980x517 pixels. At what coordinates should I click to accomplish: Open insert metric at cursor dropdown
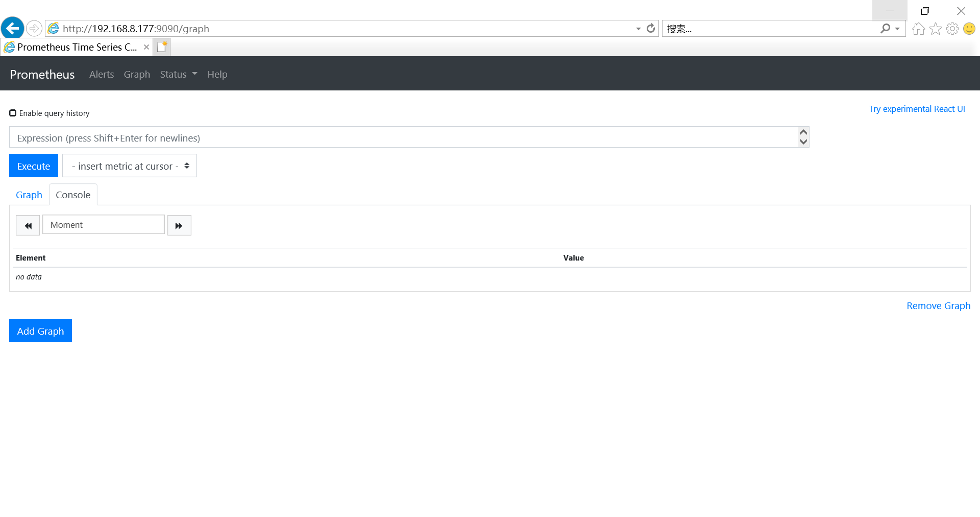point(130,166)
